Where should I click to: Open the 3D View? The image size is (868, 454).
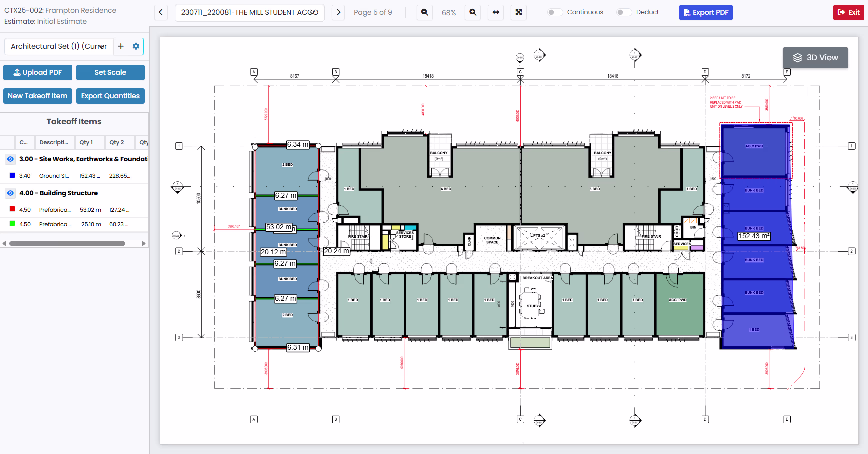tap(815, 58)
